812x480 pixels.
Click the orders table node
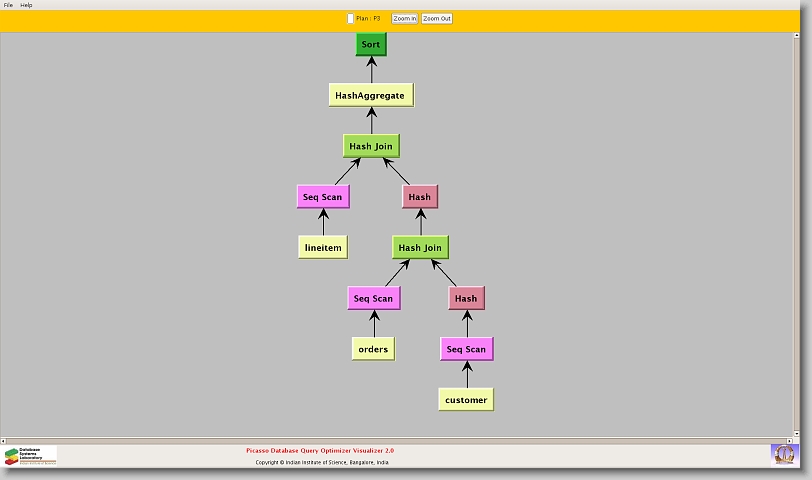click(373, 349)
